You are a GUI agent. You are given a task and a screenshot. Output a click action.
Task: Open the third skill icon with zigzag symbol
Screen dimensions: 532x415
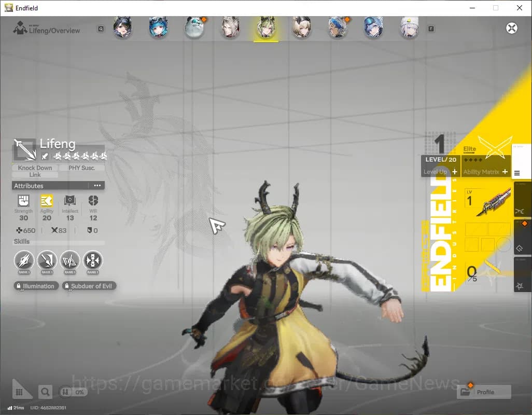70,260
